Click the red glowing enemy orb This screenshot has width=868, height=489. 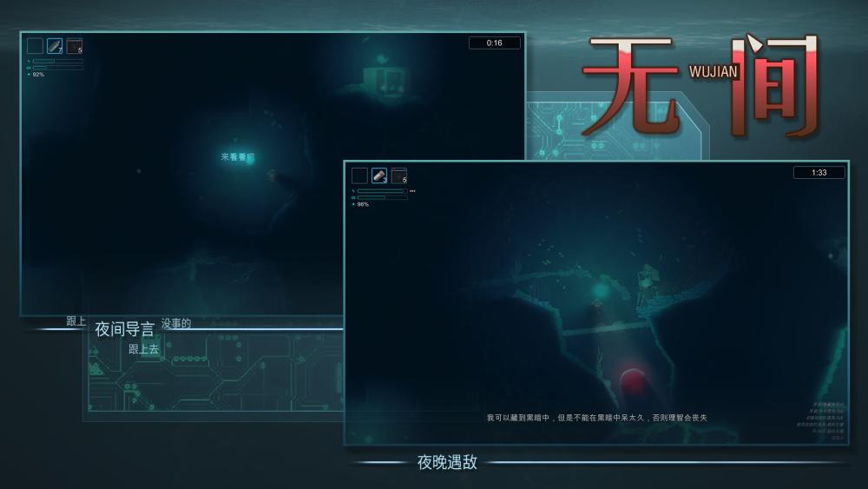[x=632, y=381]
